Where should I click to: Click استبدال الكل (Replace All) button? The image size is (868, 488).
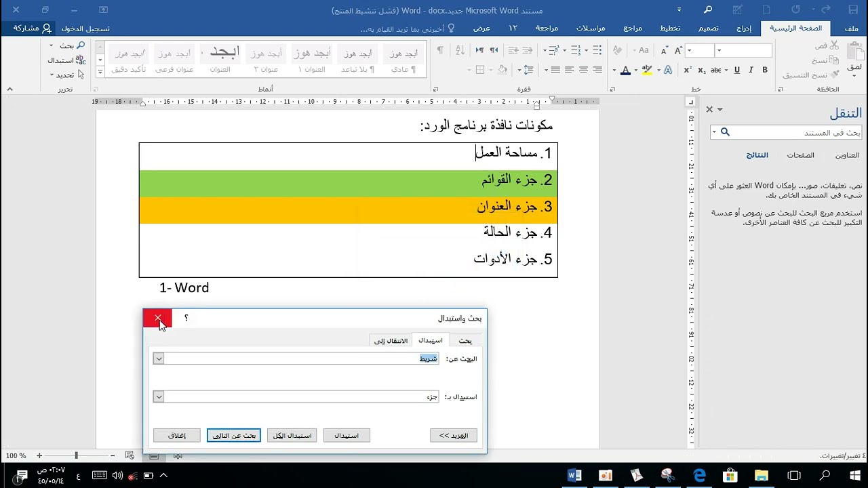tap(292, 435)
